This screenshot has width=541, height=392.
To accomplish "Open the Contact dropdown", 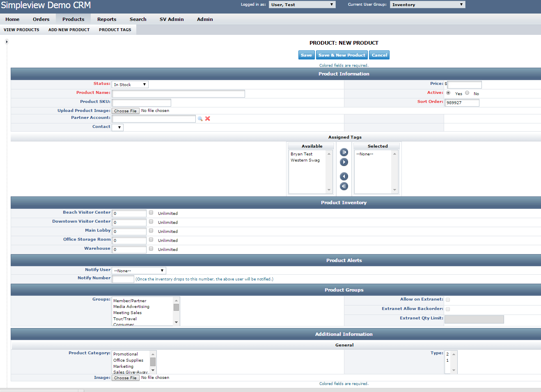I will tap(118, 127).
